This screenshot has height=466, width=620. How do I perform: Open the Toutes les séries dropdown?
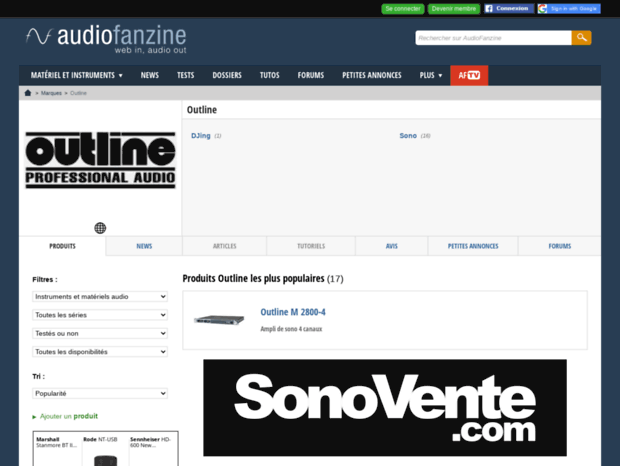(x=100, y=315)
